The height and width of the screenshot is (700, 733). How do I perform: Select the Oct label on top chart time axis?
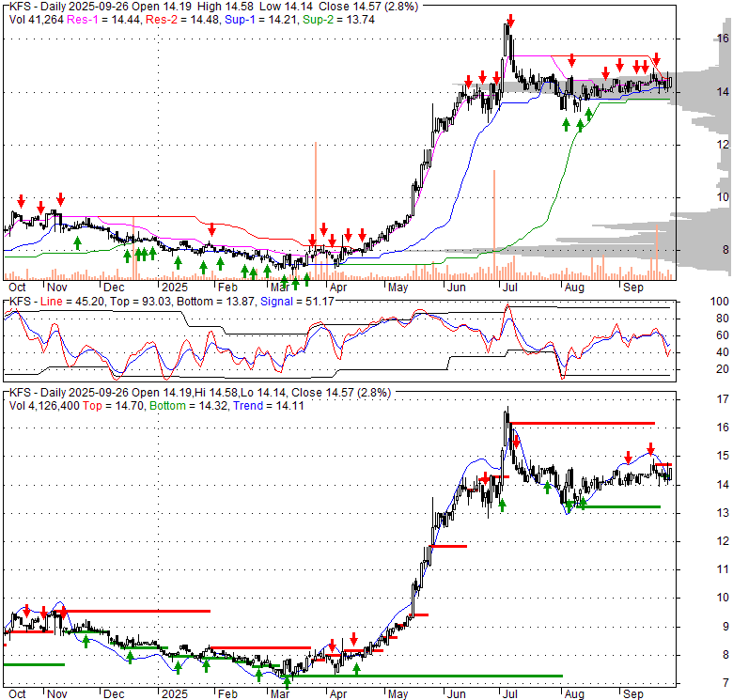tap(17, 288)
